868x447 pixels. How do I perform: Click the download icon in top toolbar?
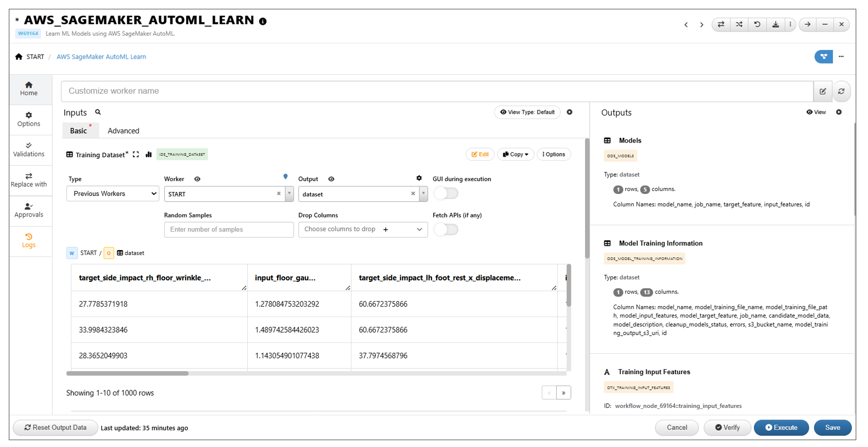(775, 24)
